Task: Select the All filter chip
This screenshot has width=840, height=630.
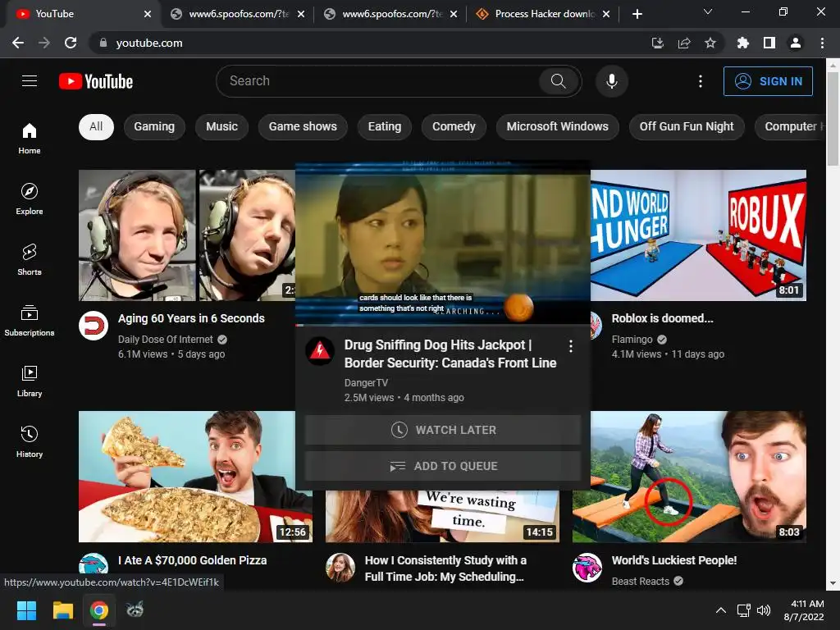Action: click(x=97, y=127)
